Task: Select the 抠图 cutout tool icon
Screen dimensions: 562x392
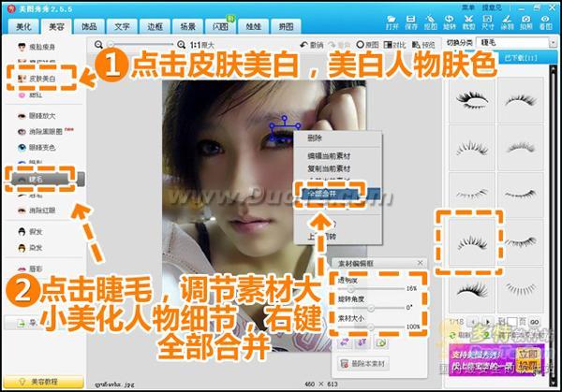Action: (x=430, y=22)
